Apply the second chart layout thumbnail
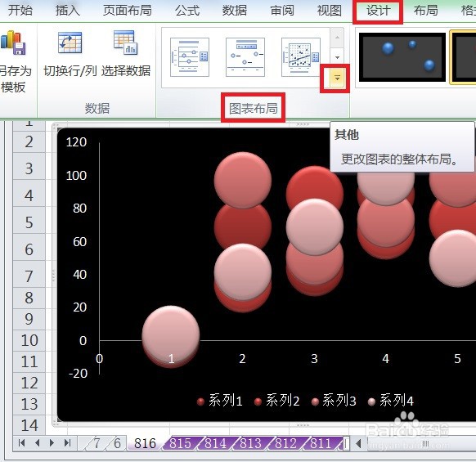The image size is (476, 462). (245, 57)
